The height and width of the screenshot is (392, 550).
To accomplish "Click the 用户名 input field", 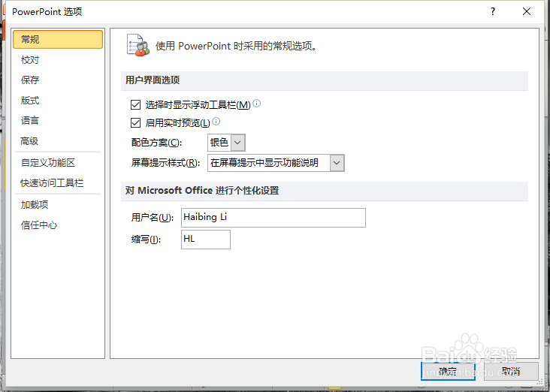I will (273, 217).
